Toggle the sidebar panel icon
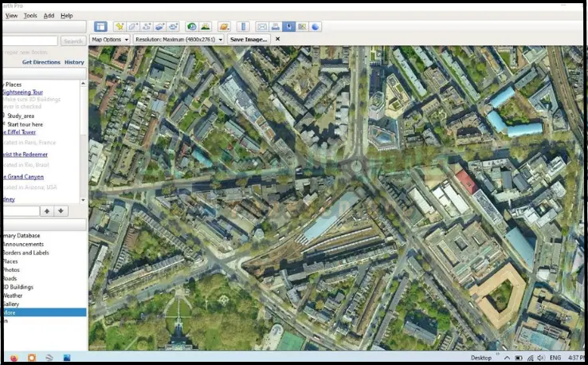The width and height of the screenshot is (588, 365). tap(100, 27)
